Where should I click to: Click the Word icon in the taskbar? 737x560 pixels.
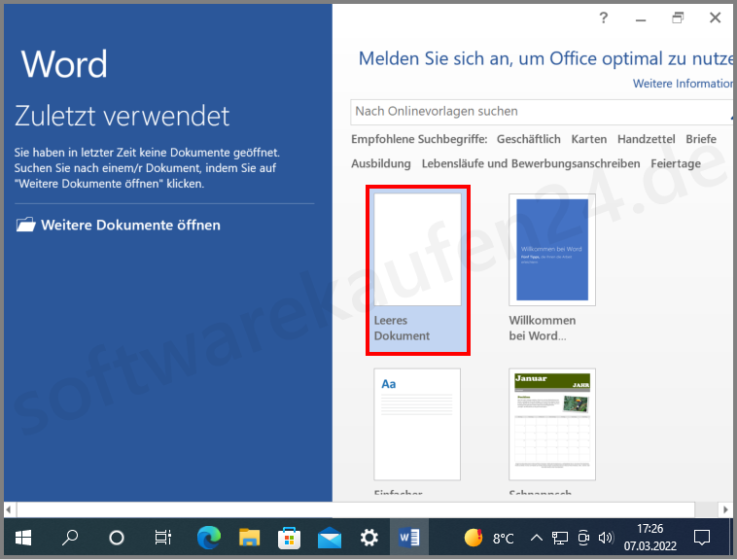[x=409, y=538]
